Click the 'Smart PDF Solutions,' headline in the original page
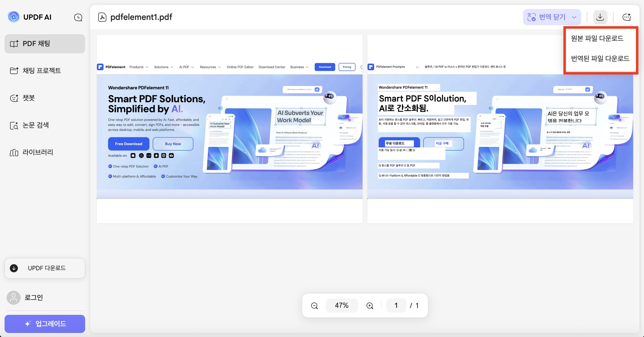 (157, 99)
